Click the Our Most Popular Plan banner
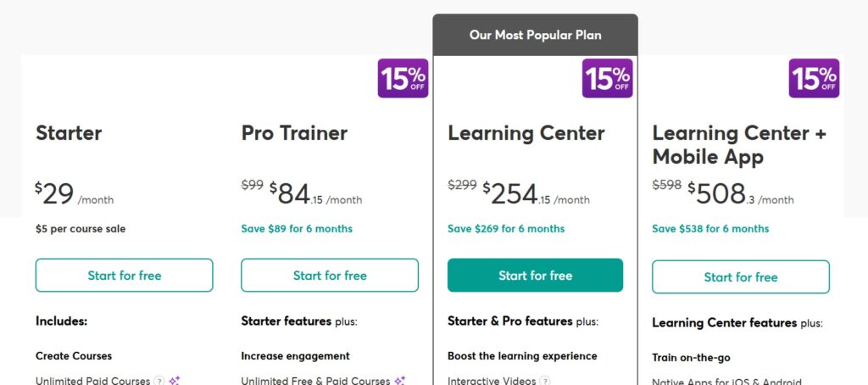 click(536, 35)
